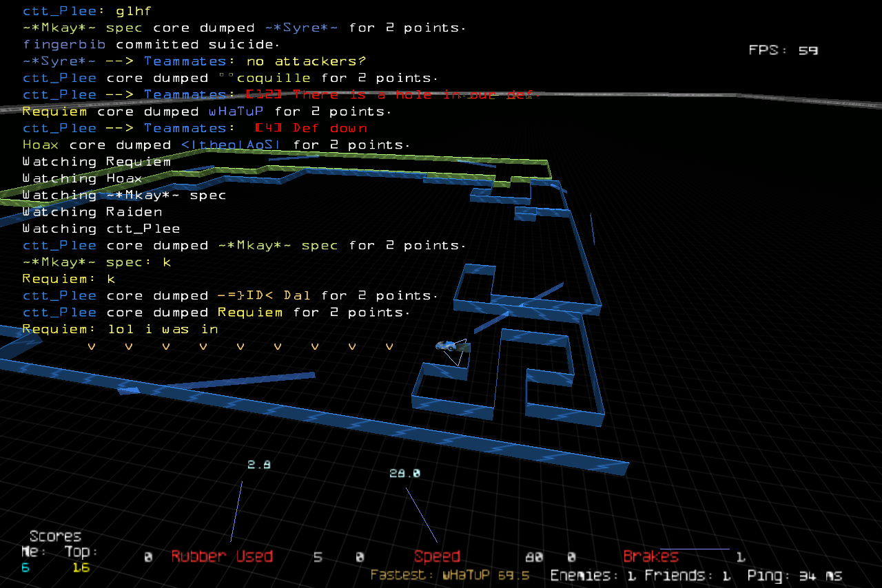882x588 pixels.
Task: Click the 'Requiem: lol i was in' chat message
Action: pyautogui.click(x=120, y=329)
